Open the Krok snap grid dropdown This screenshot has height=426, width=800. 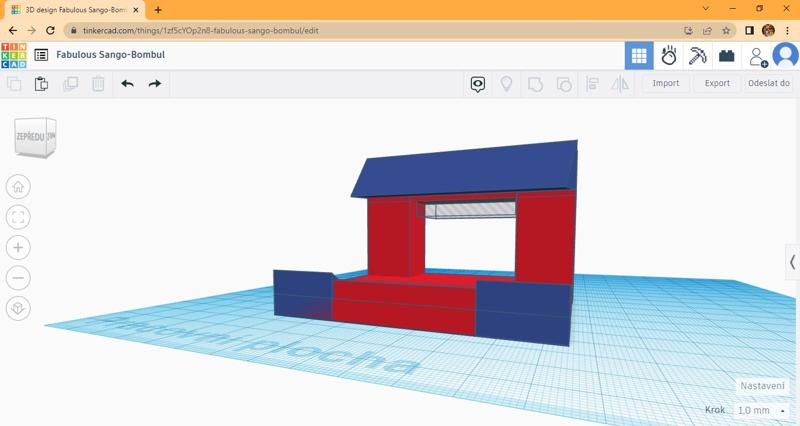tap(760, 410)
